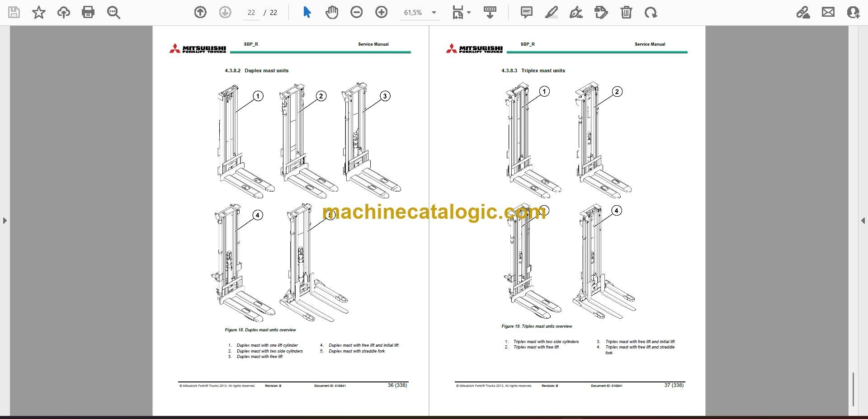Open fill and sign pen icon

(803, 12)
